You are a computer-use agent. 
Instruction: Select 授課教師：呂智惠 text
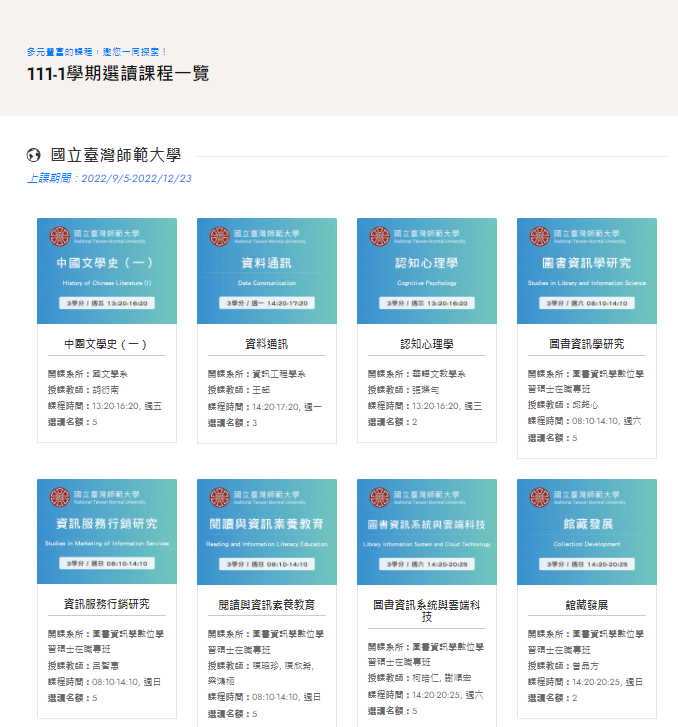pos(83,666)
